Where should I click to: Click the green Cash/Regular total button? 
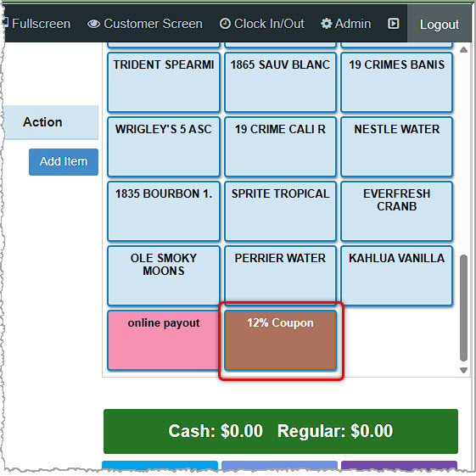[x=281, y=431]
